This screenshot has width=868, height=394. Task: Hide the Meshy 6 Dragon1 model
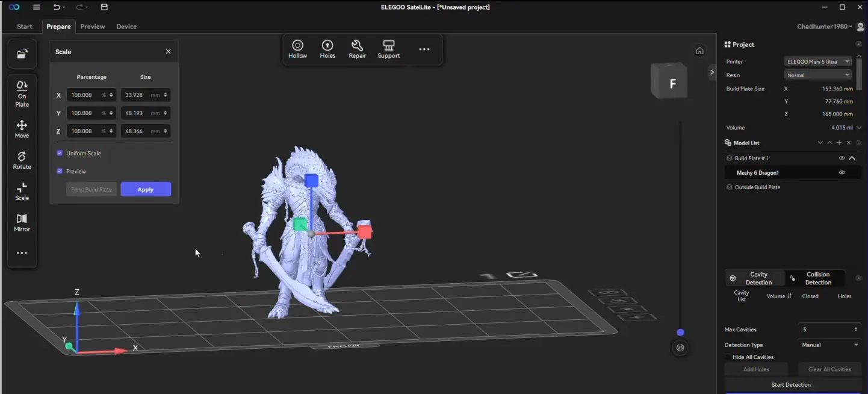point(841,172)
